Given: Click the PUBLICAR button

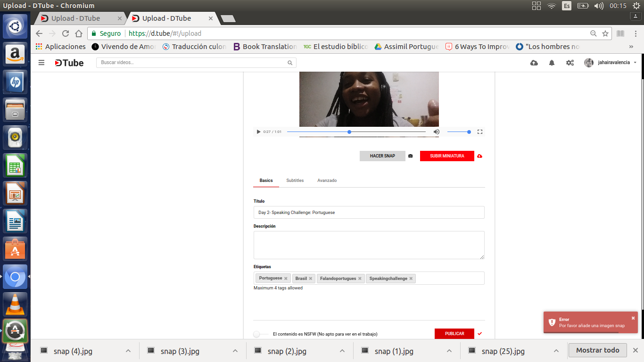Looking at the screenshot, I should coord(454,334).
